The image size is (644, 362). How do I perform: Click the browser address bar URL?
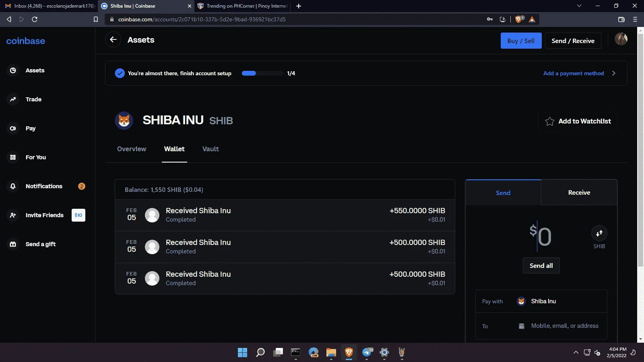(202, 19)
